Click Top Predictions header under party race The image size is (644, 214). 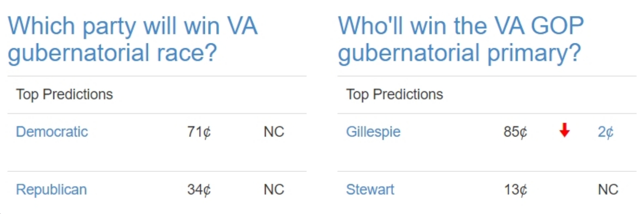(x=64, y=95)
